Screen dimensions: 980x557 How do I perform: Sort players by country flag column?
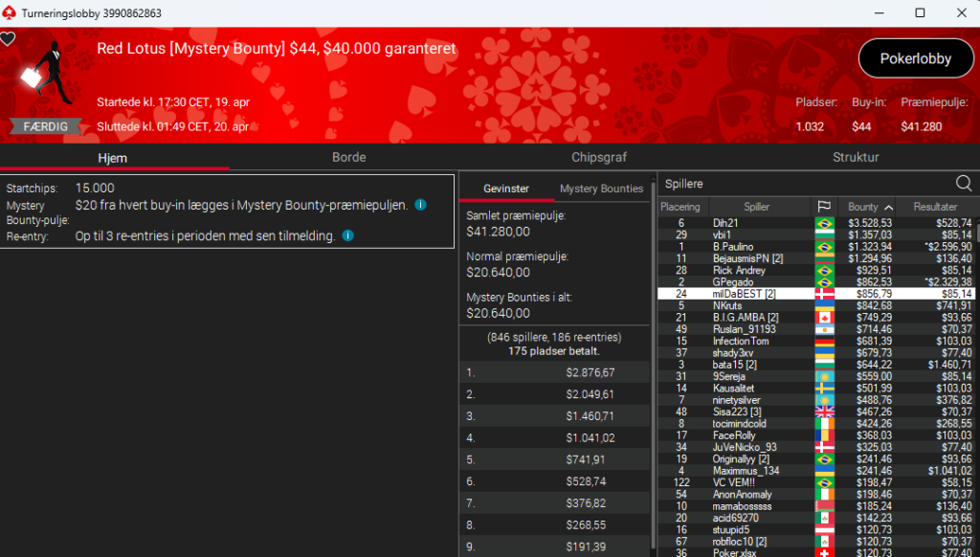[x=823, y=207]
